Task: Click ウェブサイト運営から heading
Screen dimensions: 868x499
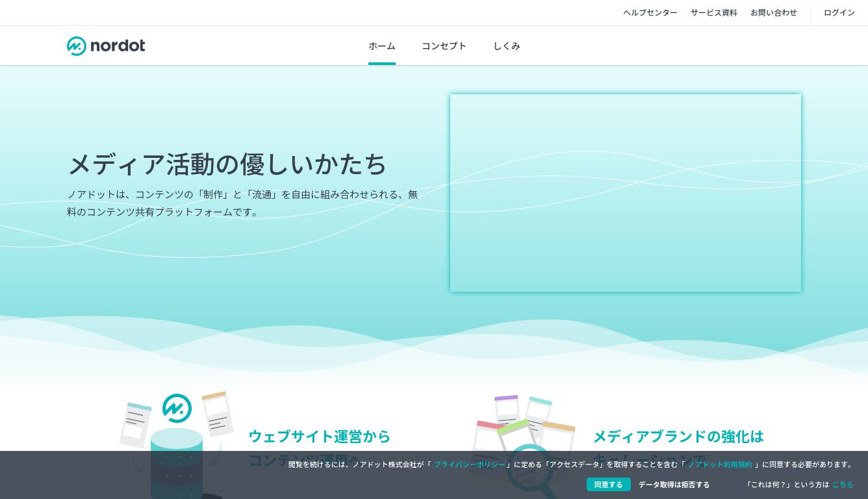Action: click(x=320, y=437)
